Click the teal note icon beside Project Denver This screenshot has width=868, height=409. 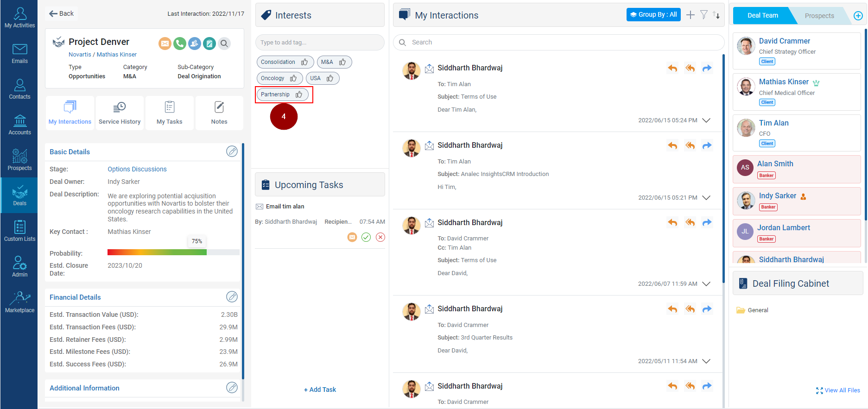click(209, 44)
